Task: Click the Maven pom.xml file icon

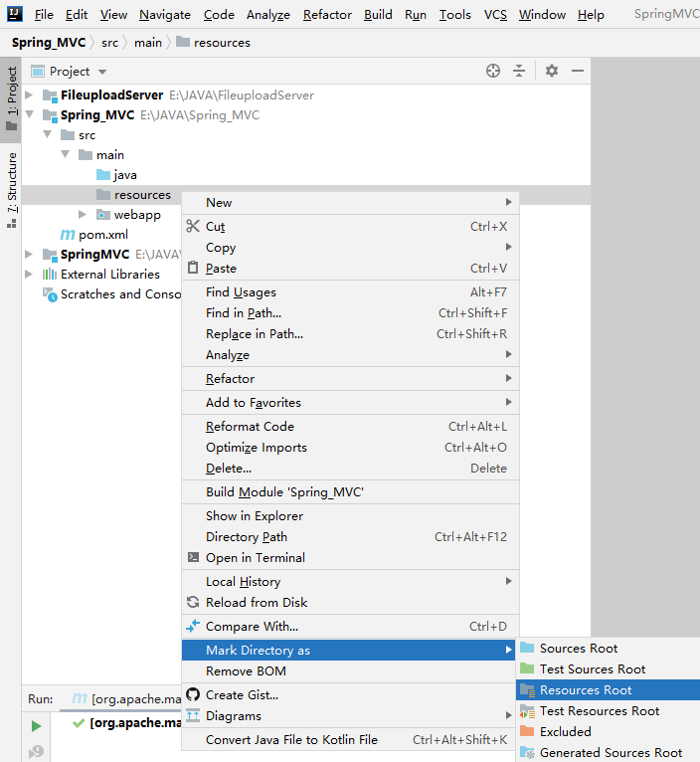Action: pos(68,235)
